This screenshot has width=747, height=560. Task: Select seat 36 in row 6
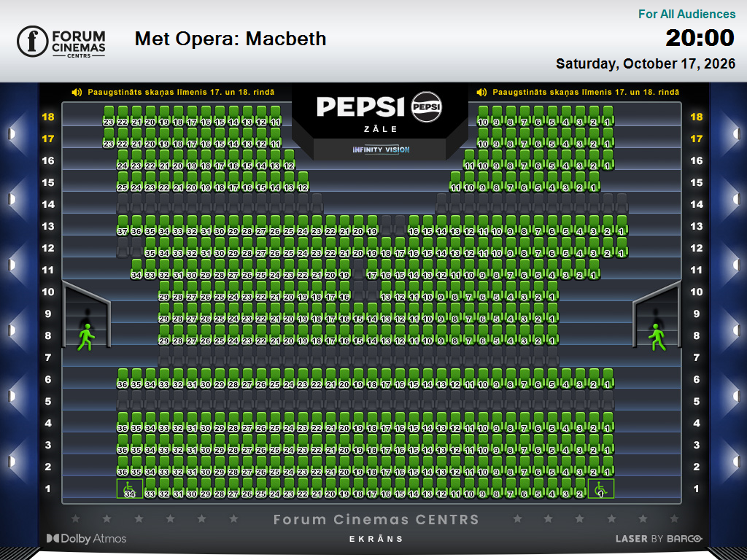click(123, 378)
